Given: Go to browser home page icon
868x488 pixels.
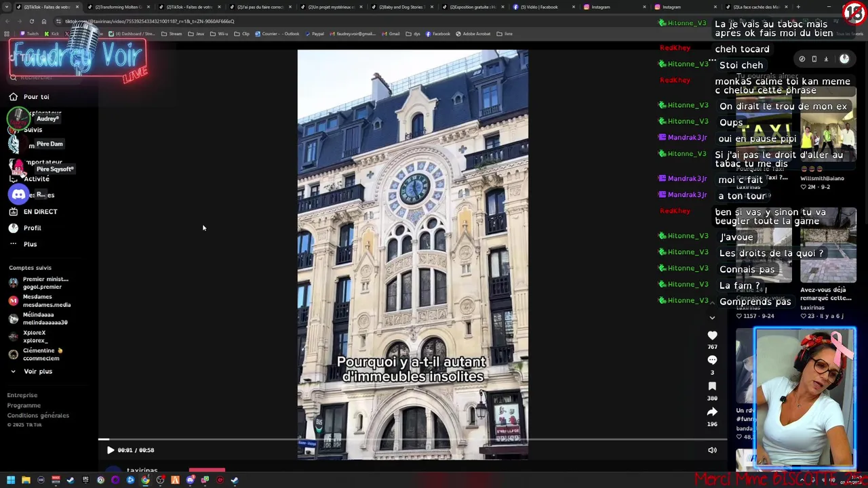Looking at the screenshot, I should pyautogui.click(x=44, y=21).
